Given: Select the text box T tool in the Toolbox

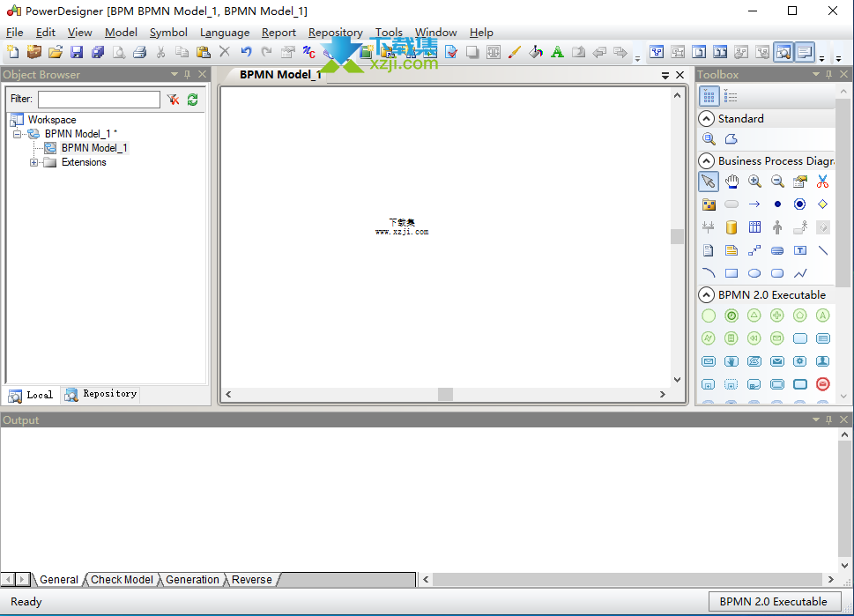Looking at the screenshot, I should click(x=799, y=250).
